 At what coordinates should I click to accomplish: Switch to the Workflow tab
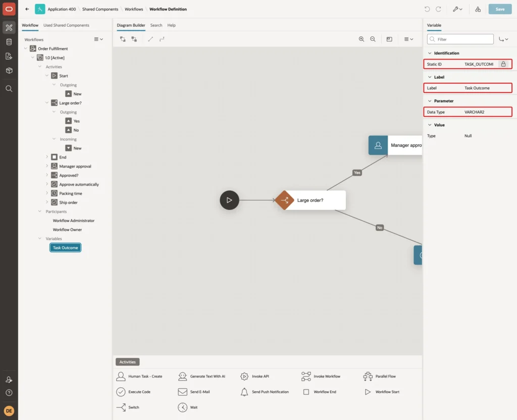(30, 25)
